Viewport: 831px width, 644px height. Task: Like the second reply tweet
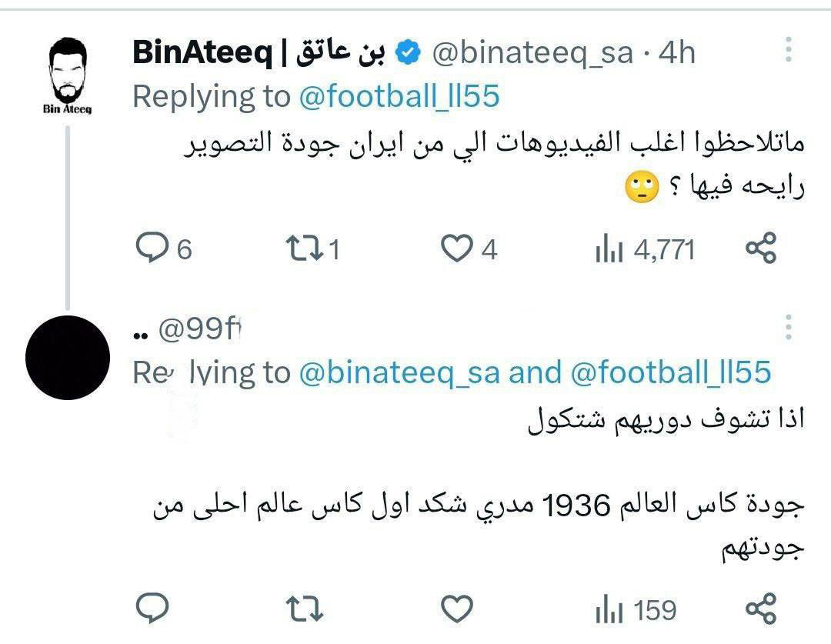[458, 609]
